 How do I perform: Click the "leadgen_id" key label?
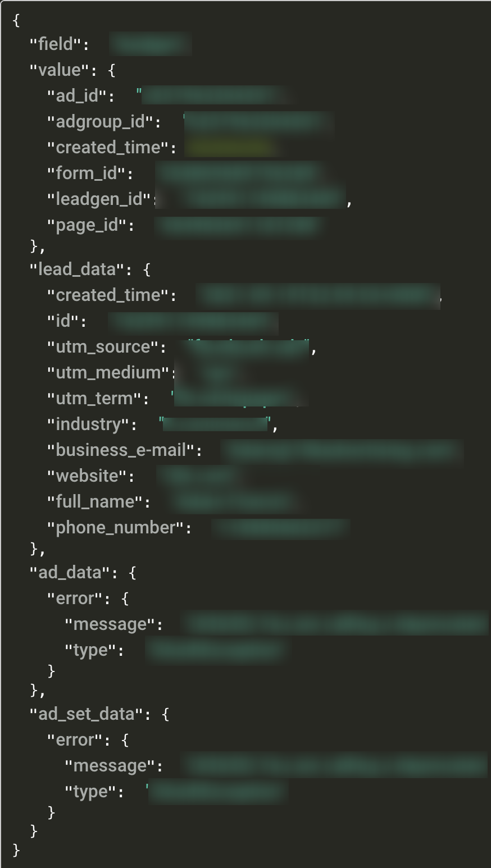(99, 199)
